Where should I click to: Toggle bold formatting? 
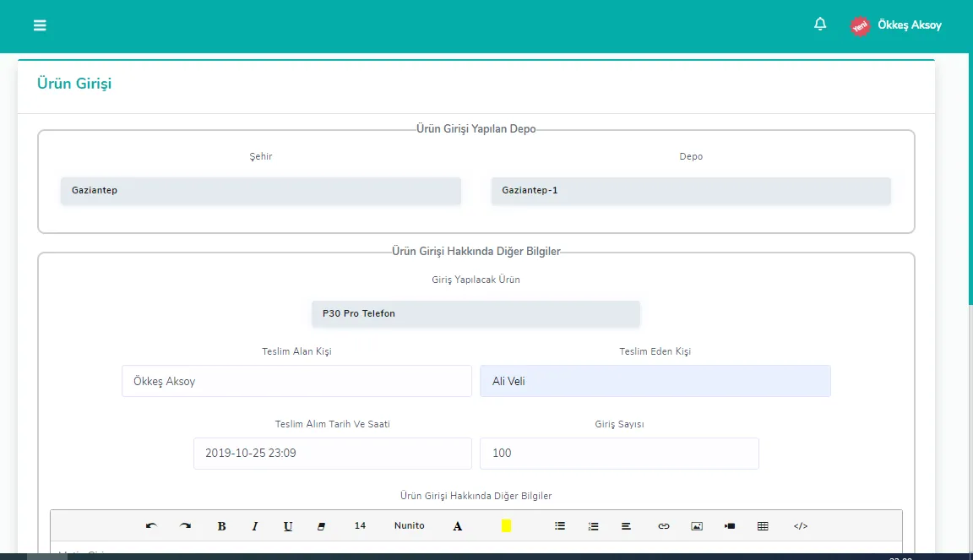tap(221, 526)
